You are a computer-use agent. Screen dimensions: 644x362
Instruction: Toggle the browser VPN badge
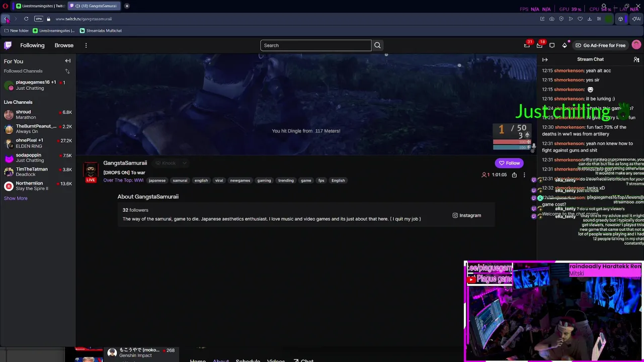pos(39,19)
